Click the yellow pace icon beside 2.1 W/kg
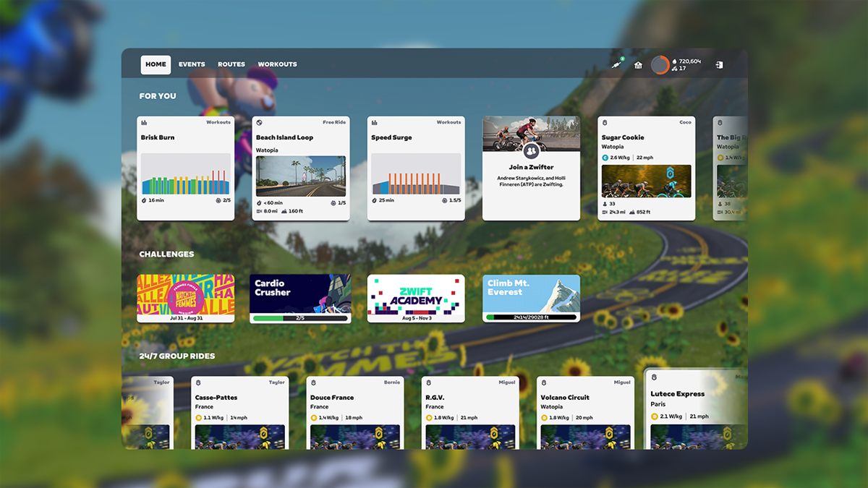This screenshot has height=488, width=868. point(655,416)
